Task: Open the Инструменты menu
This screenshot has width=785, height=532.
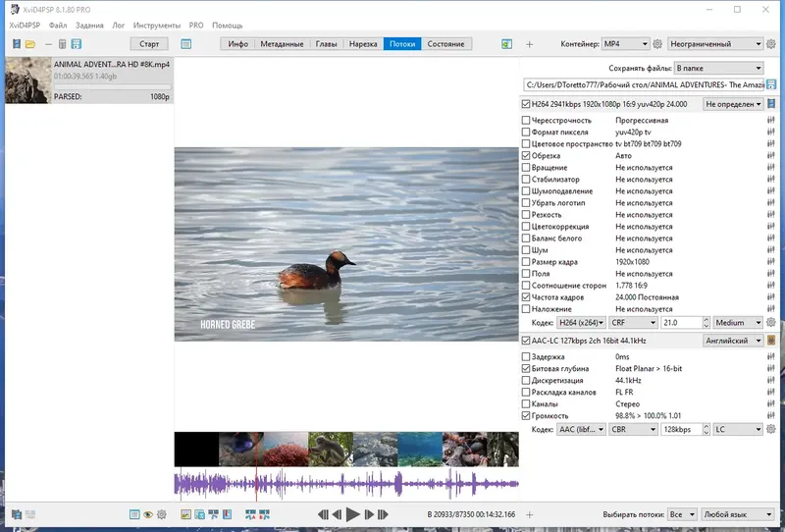Action: pyautogui.click(x=158, y=25)
